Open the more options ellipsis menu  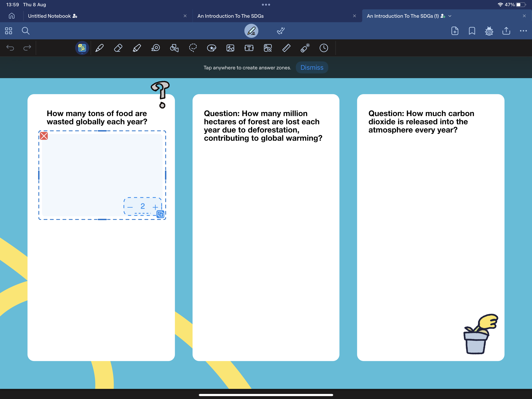(x=523, y=31)
